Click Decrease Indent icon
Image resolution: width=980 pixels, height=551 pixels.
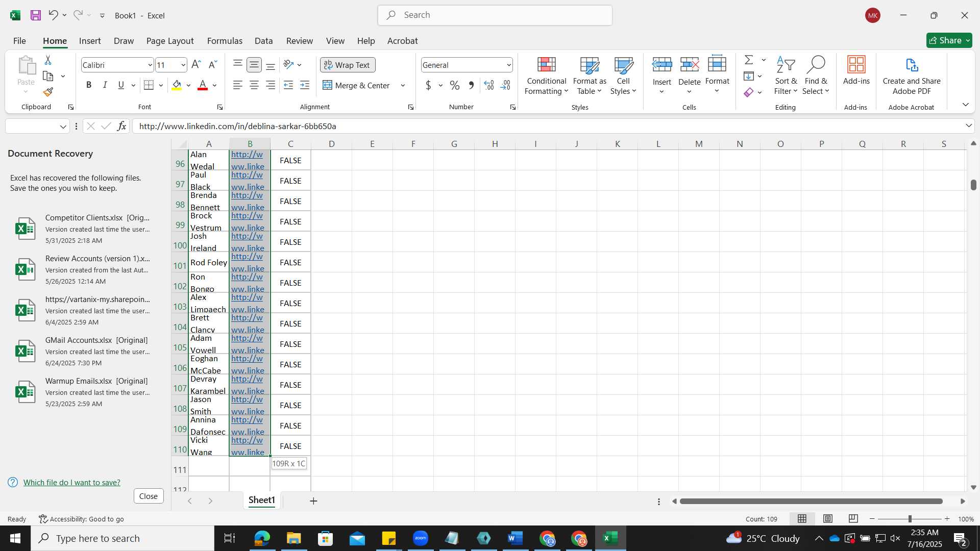click(288, 85)
